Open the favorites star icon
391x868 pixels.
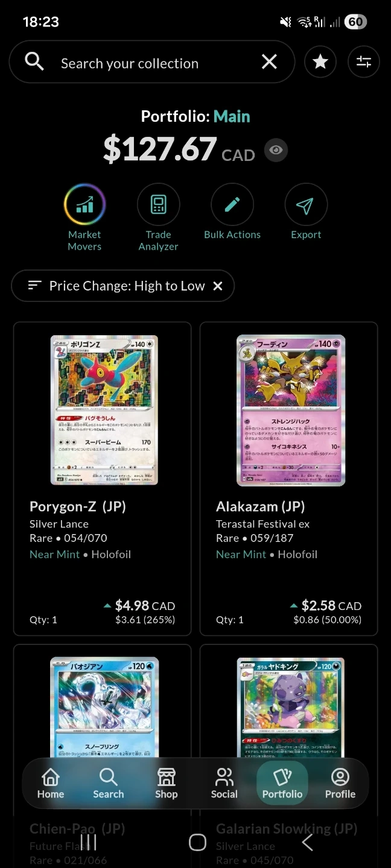coord(320,61)
